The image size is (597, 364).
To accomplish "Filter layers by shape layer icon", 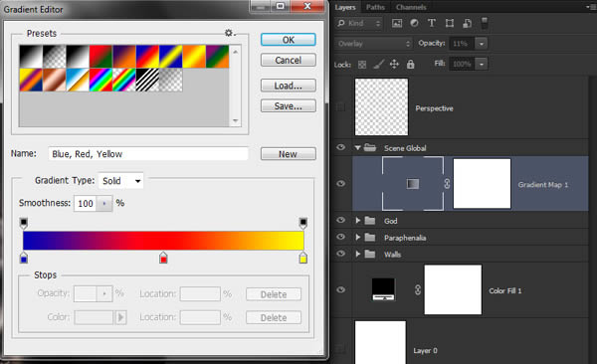I will pos(450,23).
